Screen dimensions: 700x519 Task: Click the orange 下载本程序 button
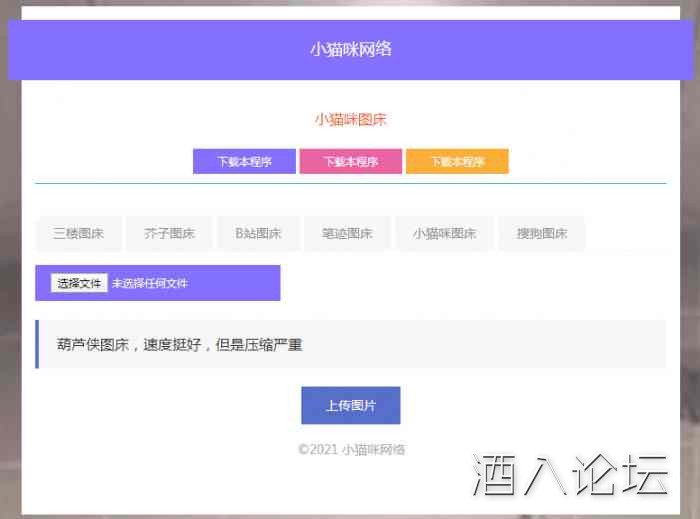point(457,162)
